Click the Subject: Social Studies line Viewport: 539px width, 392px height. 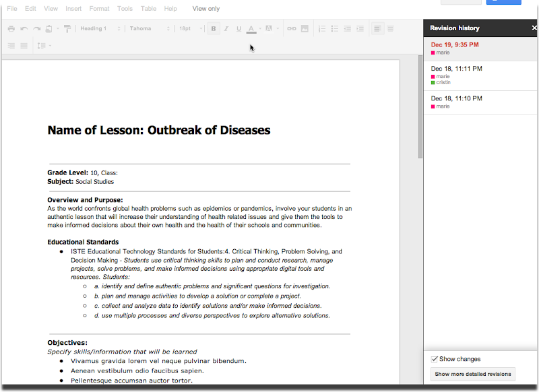point(80,182)
